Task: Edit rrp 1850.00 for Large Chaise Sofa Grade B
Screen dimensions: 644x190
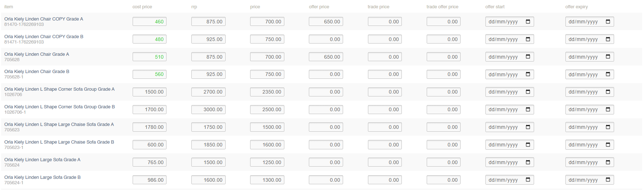Action: pos(208,145)
